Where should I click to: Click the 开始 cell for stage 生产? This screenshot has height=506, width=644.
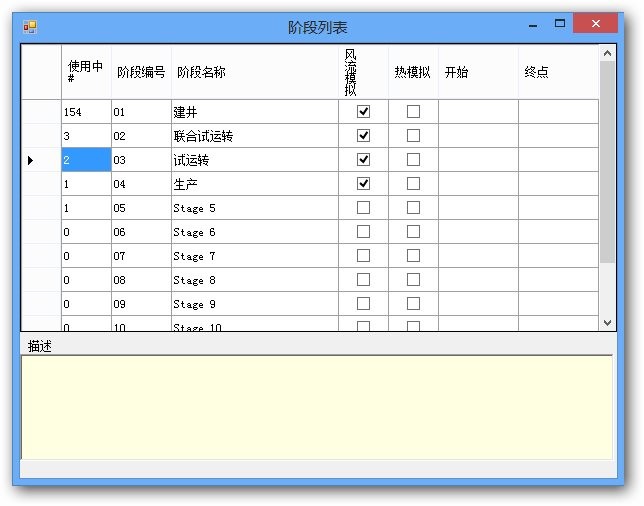pos(478,184)
